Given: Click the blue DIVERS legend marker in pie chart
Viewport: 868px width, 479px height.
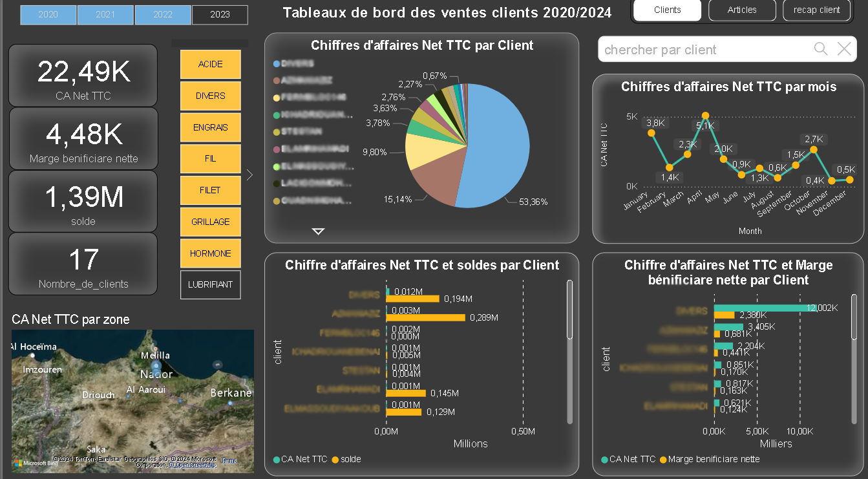Looking at the screenshot, I should (x=277, y=63).
